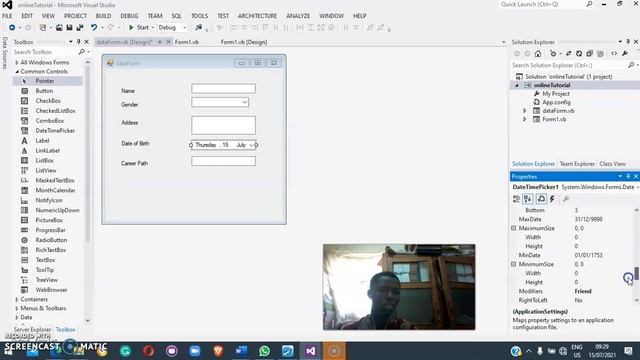Select LinkLabel control in Toolbox
Screen dimensions: 640x360
(47, 151)
